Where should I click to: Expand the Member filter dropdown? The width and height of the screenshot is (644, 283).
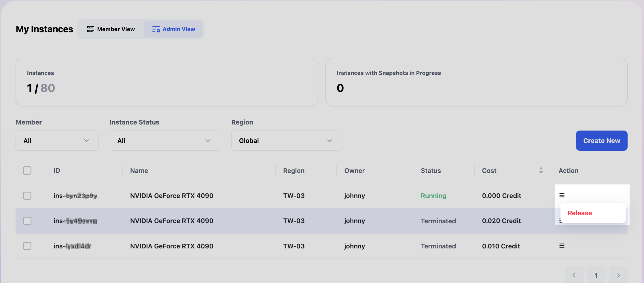(57, 141)
